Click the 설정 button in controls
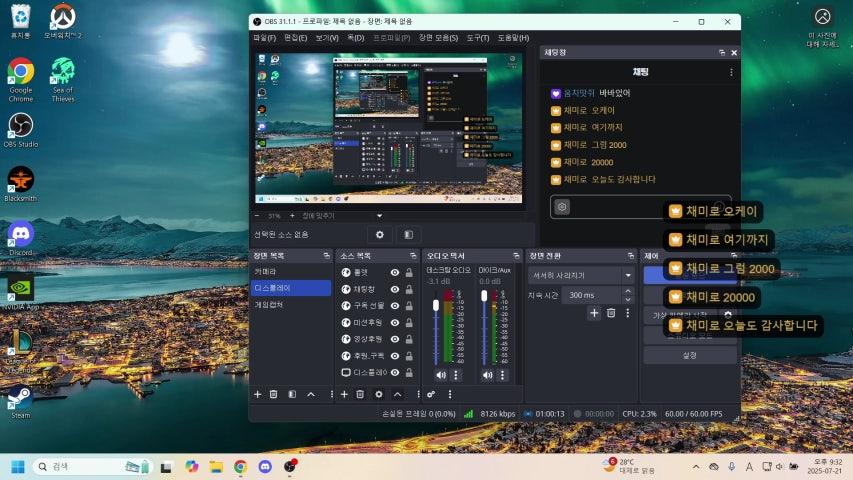 tap(690, 355)
